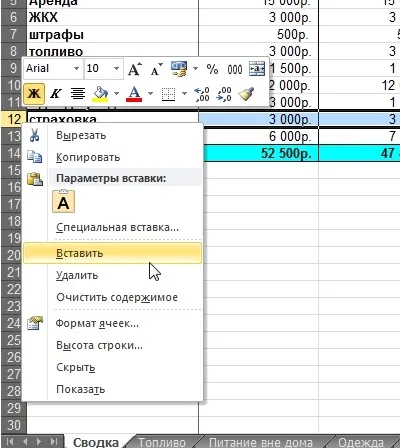Screen dimensions: 400x448
Task: Select row header 6
Action: coord(13,17)
